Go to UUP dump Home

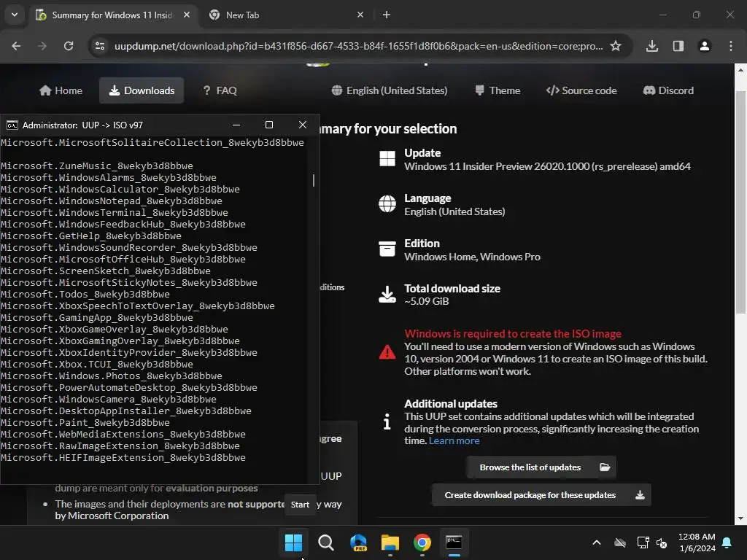[x=61, y=90]
